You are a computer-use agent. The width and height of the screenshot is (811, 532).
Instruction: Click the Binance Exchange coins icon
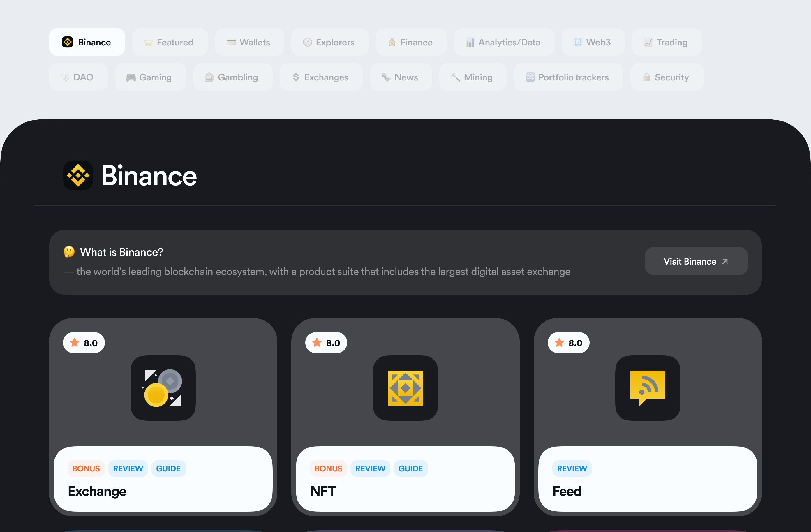coord(163,388)
